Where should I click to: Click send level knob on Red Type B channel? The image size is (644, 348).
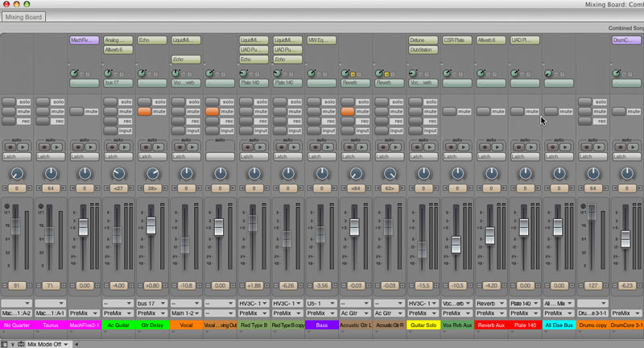(x=244, y=73)
